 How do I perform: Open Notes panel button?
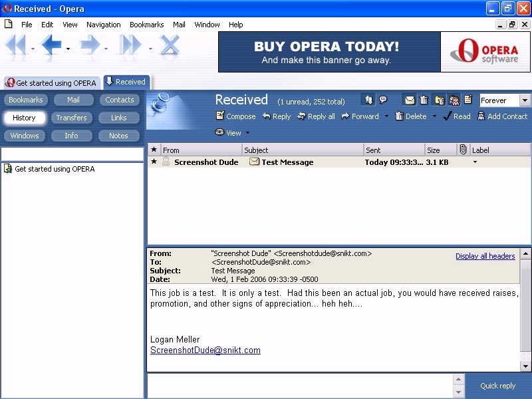(x=119, y=136)
